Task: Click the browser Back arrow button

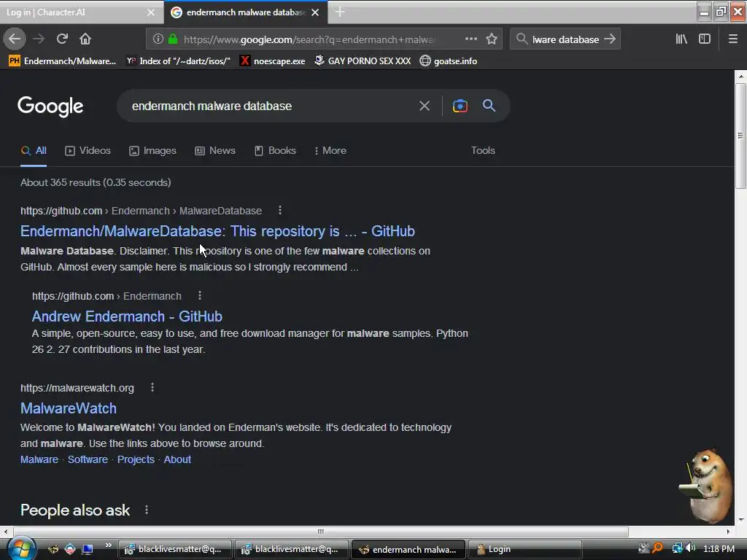Action: click(x=15, y=39)
